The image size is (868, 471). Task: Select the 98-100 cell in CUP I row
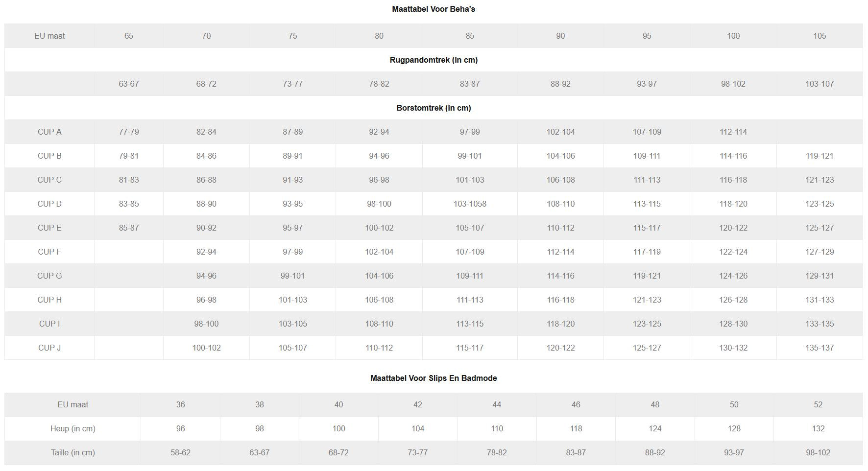click(x=206, y=324)
